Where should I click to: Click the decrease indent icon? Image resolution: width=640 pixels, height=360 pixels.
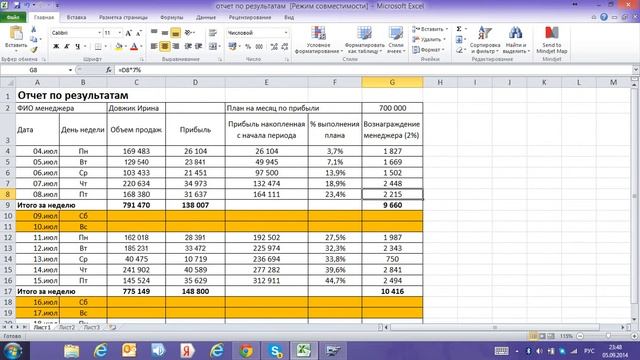(188, 47)
